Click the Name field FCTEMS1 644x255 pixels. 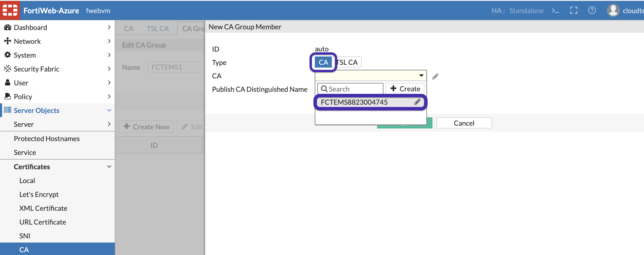pyautogui.click(x=176, y=67)
